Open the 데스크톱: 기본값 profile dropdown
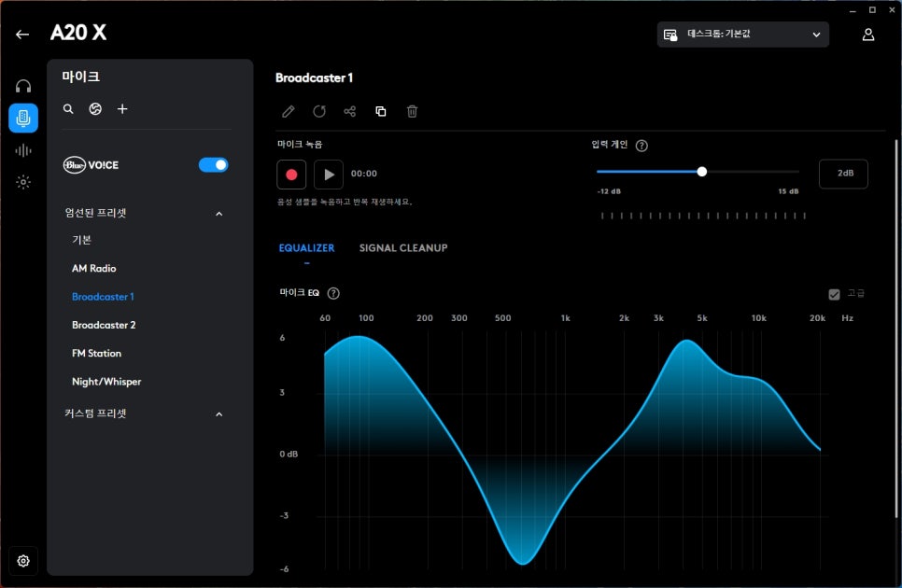Screen dimensions: 902x588 (x=742, y=35)
